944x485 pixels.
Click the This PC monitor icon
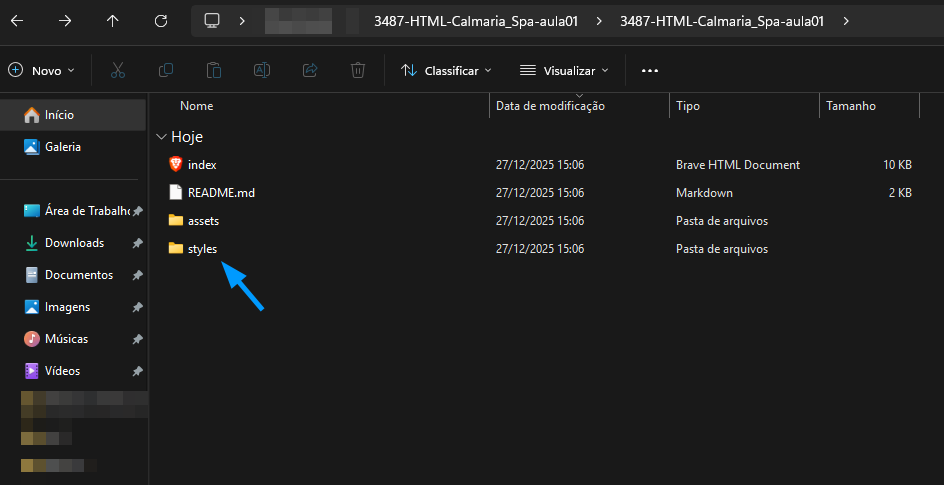[211, 21]
